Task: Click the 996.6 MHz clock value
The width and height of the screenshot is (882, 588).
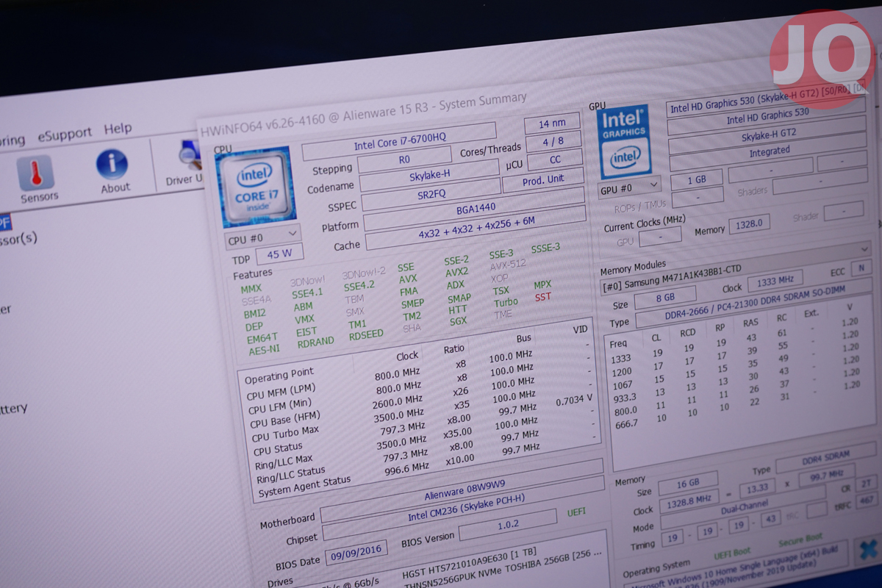Action: tap(406, 468)
